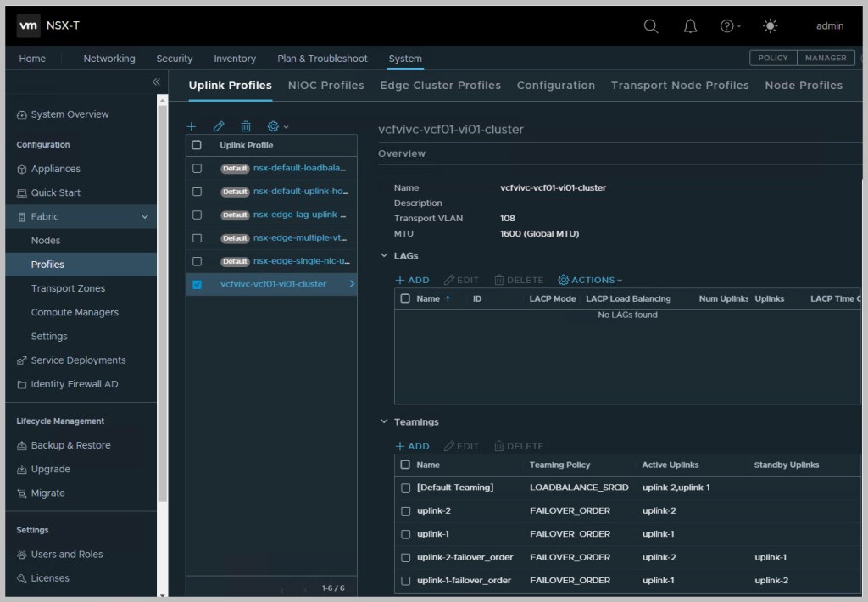Open Transport Zones in the sidebar

click(68, 288)
